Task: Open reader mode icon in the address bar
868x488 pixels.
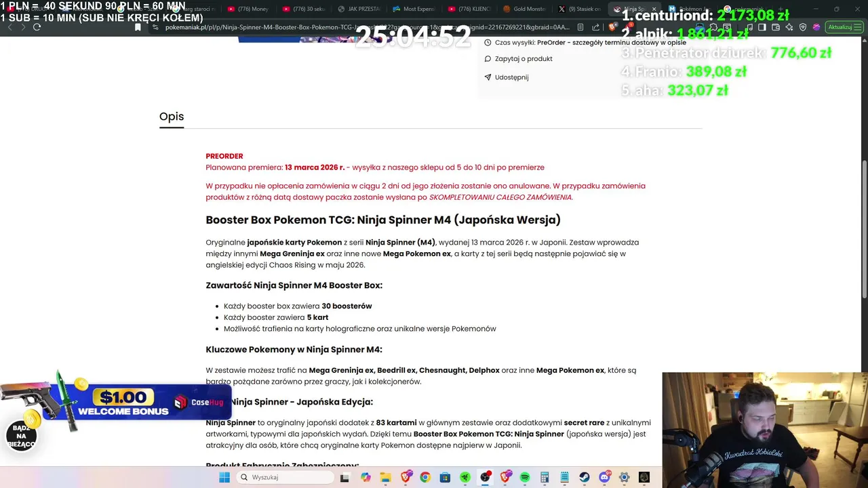Action: tap(580, 27)
